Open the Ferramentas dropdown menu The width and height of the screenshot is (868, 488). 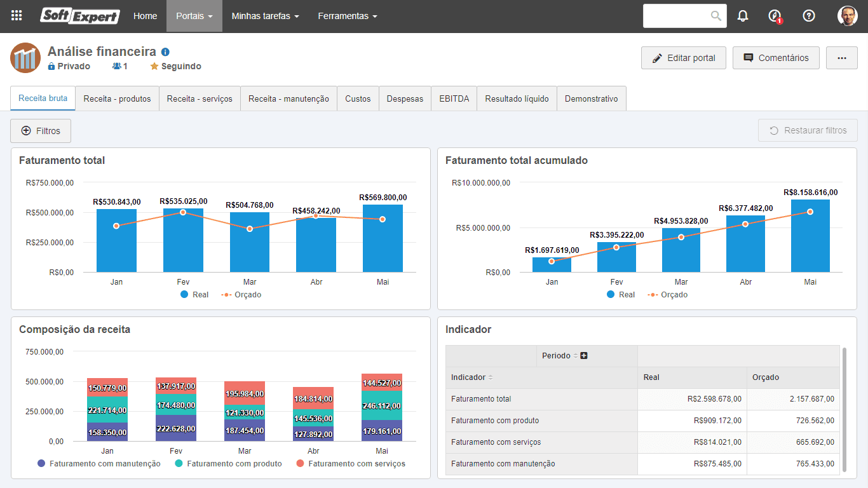click(x=348, y=16)
